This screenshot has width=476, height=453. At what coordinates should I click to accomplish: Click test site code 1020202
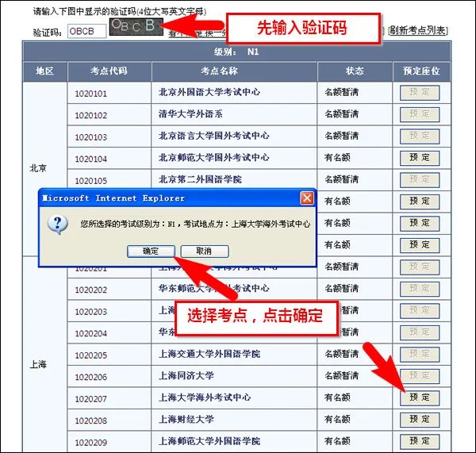click(x=90, y=290)
